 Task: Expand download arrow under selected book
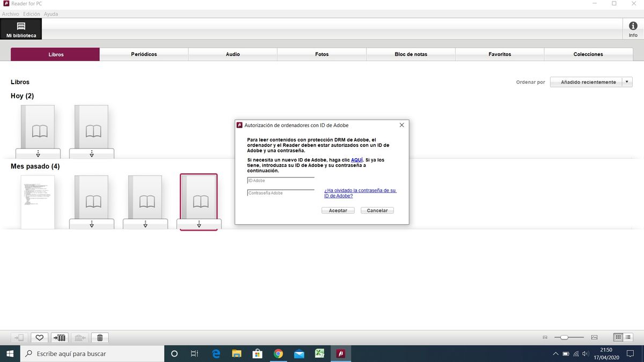[199, 224]
